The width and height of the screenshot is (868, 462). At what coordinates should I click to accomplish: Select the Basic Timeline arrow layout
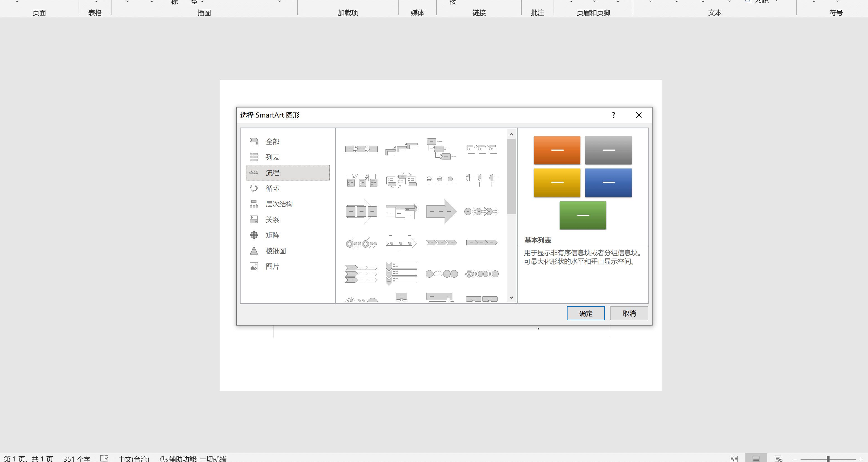click(401, 243)
